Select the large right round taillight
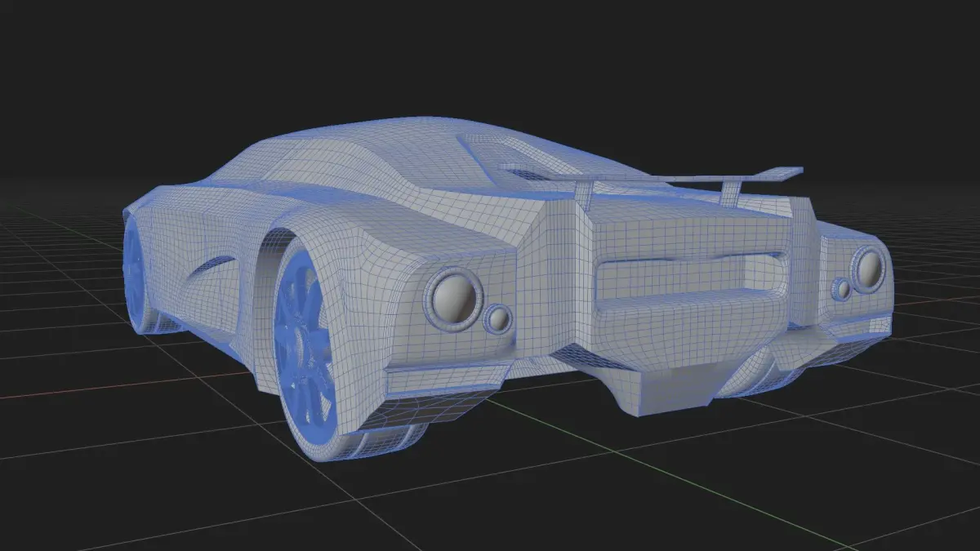The width and height of the screenshot is (980, 551). (x=869, y=269)
